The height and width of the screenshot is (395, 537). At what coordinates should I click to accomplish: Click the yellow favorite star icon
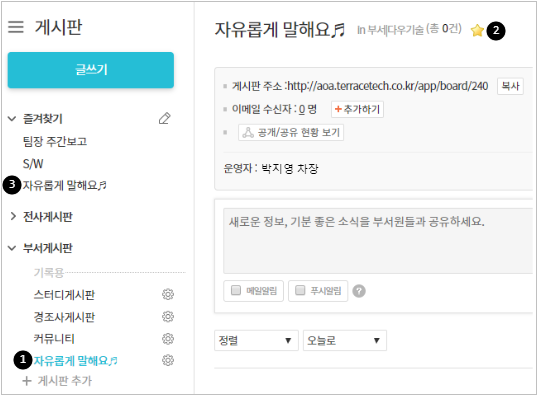477,30
